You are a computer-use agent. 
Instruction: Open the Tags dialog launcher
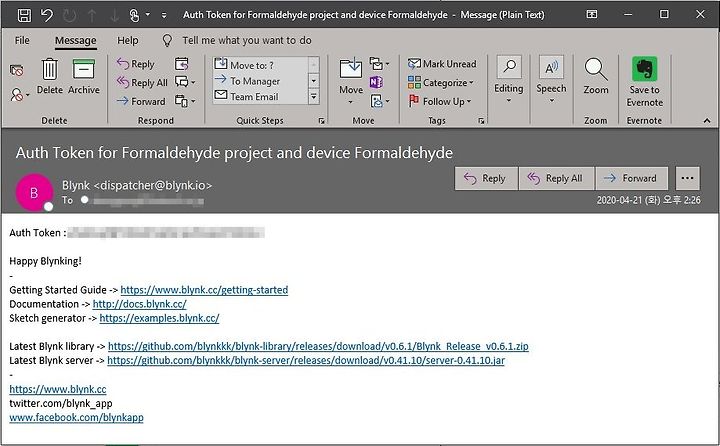tap(481, 121)
